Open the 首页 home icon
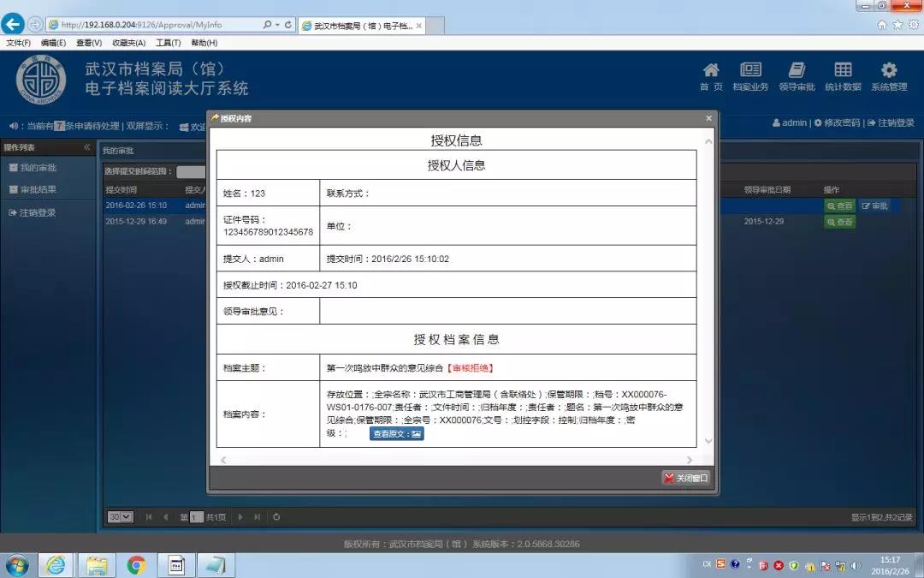 click(711, 76)
